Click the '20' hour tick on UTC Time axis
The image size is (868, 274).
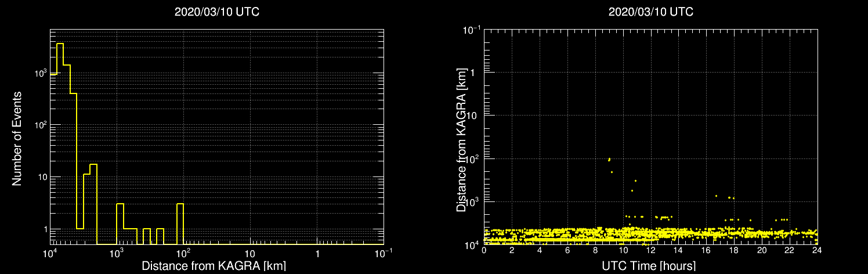click(x=761, y=251)
